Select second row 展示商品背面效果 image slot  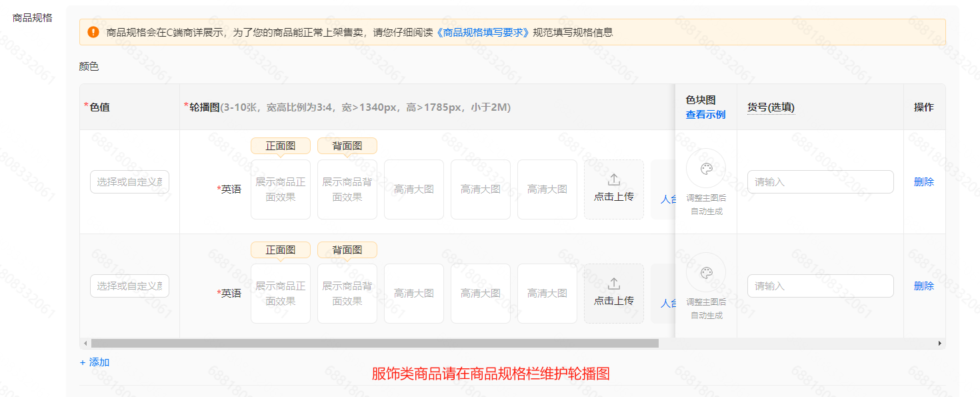click(x=347, y=294)
